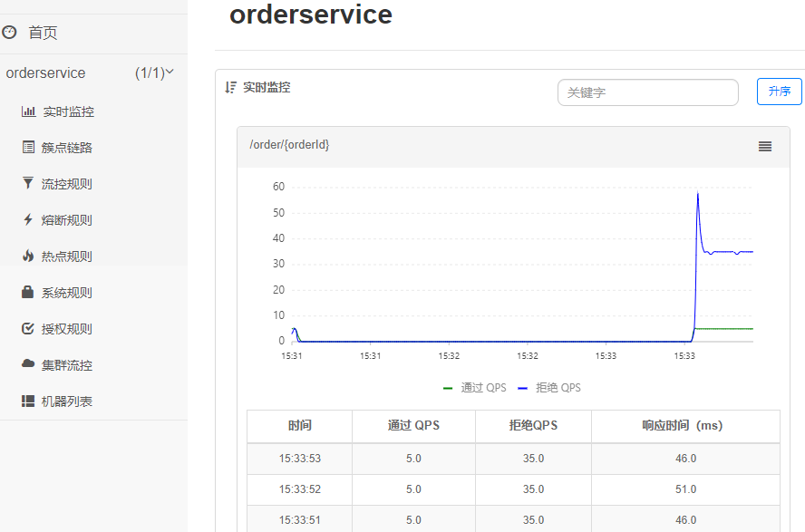Open the 熔断规则 lightning bolt icon
This screenshot has height=532, width=805.
[x=28, y=219]
